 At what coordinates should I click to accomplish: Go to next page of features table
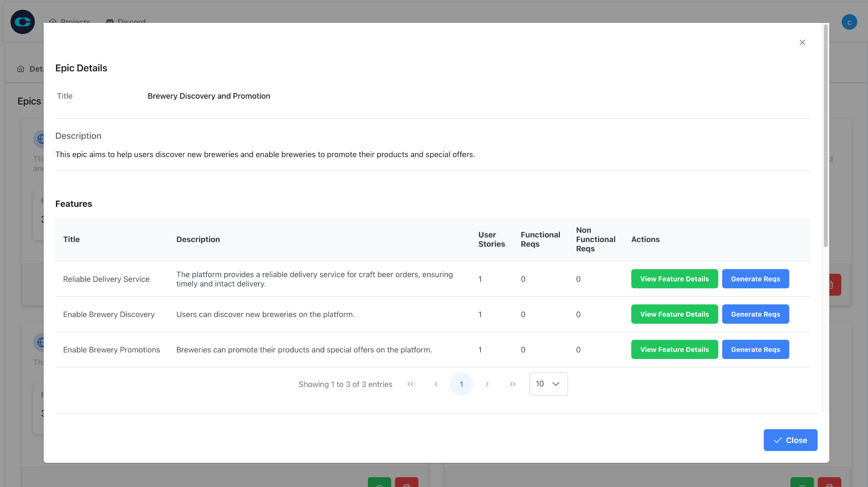(x=487, y=384)
